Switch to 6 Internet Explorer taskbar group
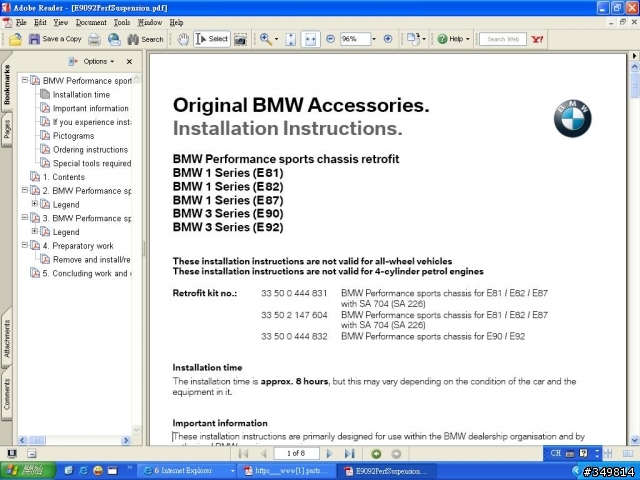 [x=187, y=471]
